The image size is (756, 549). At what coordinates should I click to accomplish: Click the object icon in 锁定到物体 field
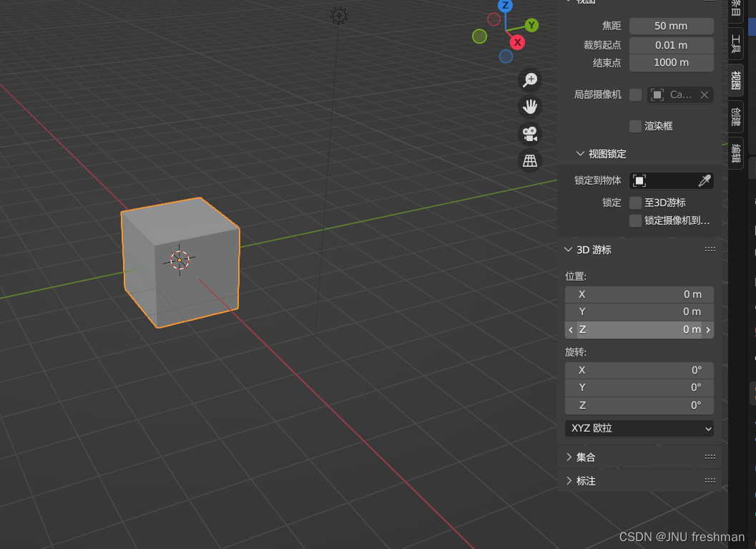[639, 180]
